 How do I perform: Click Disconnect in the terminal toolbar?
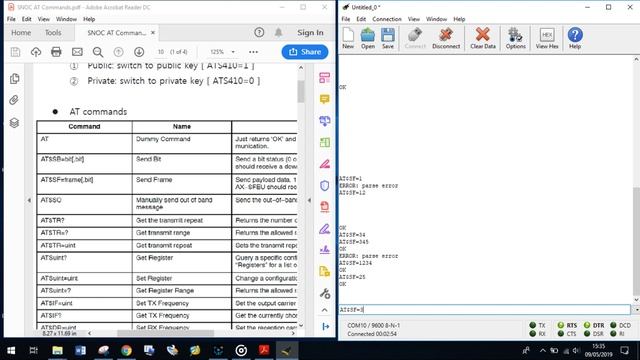pyautogui.click(x=446, y=38)
